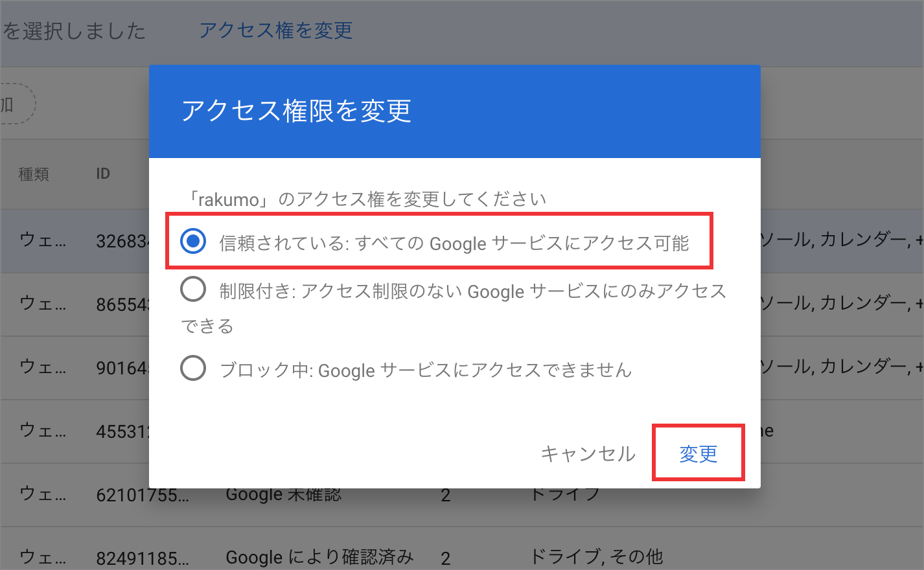Select the 信頼されている radio button
The height and width of the screenshot is (570, 924).
[193, 242]
